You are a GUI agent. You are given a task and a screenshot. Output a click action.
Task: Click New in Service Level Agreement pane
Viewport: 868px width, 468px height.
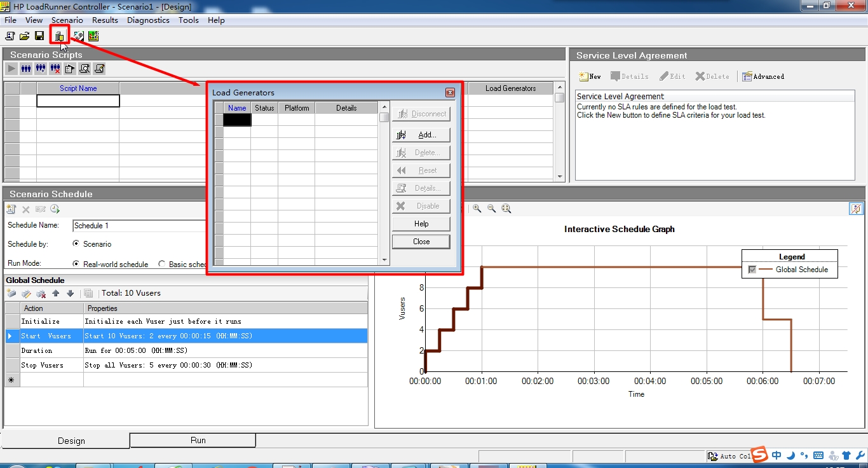click(590, 76)
